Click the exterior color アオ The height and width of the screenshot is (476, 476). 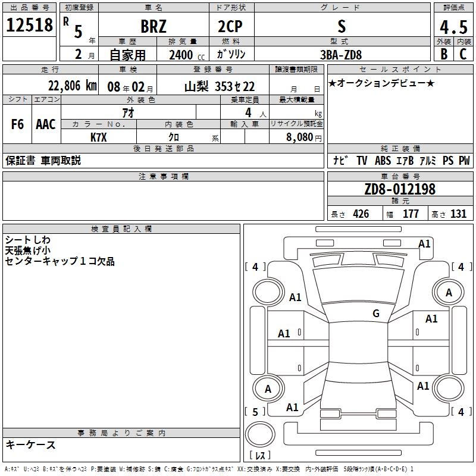128,113
